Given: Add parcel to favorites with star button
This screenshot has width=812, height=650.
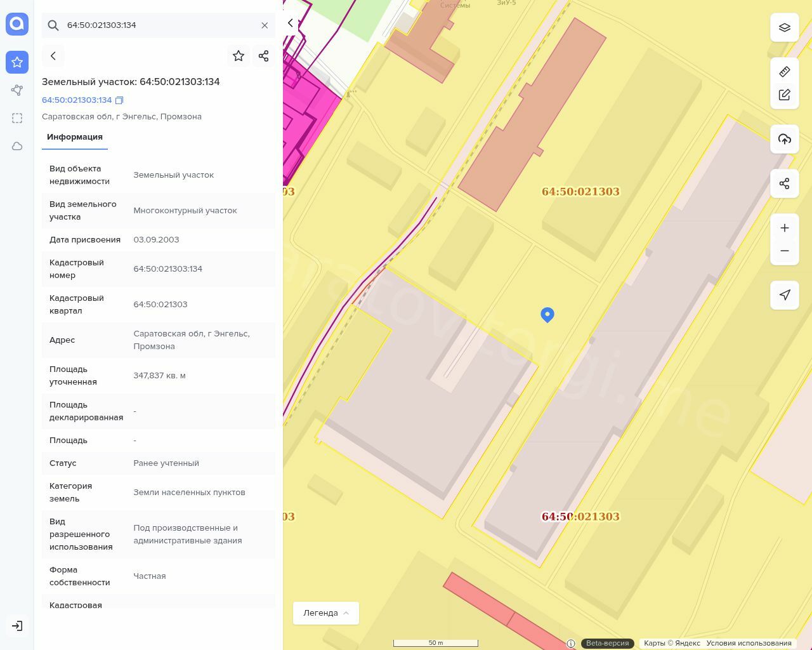Looking at the screenshot, I should pyautogui.click(x=239, y=56).
